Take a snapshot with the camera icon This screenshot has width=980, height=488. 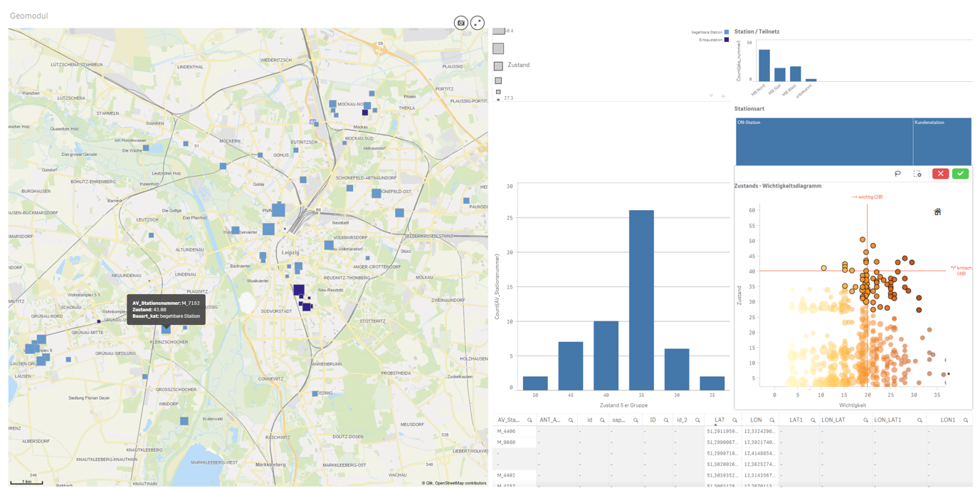(x=460, y=23)
